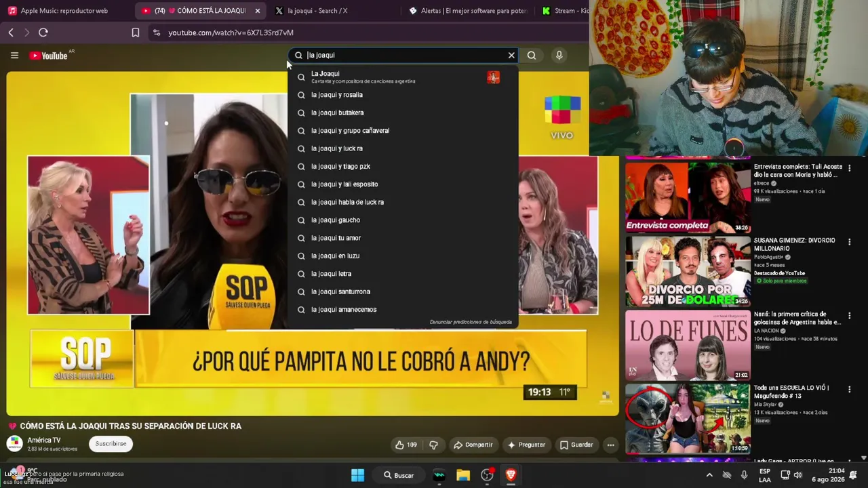Screen dimensions: 868x488
Task: Open options menu for Susana Gimenez video
Action: click(849, 241)
